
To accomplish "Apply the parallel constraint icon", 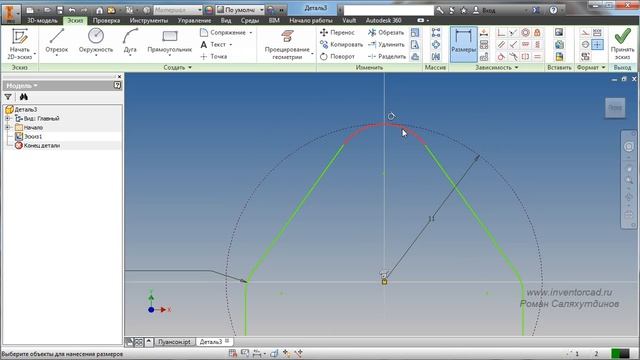I will coord(501,44).
